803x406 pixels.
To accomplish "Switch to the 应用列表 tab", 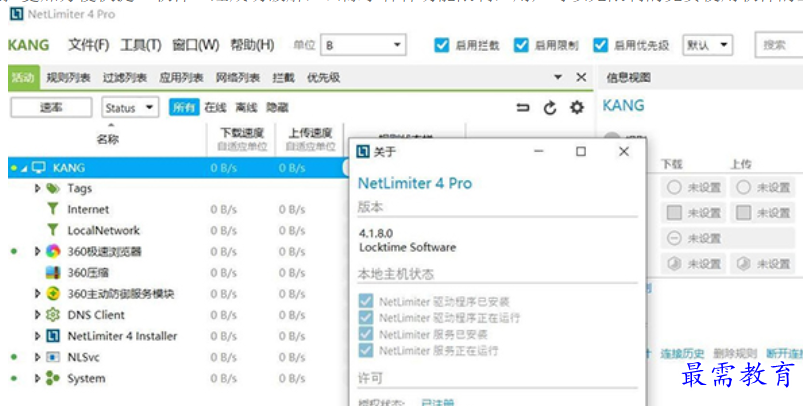I will click(x=181, y=77).
